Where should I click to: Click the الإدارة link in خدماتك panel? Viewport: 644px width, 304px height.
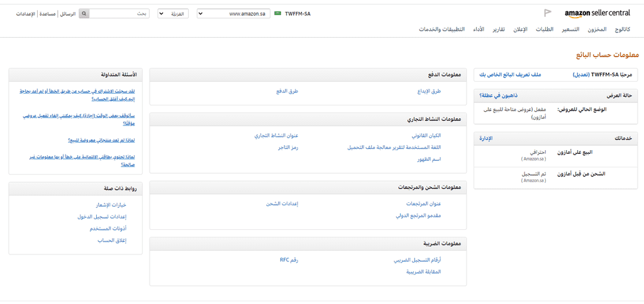tap(486, 138)
